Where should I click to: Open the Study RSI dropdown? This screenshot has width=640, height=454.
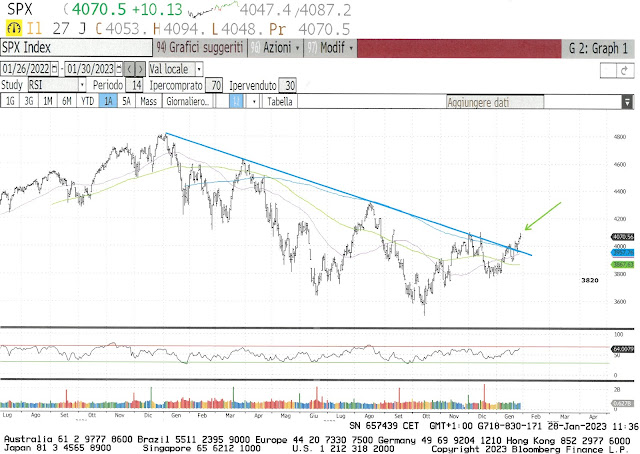coord(57,85)
